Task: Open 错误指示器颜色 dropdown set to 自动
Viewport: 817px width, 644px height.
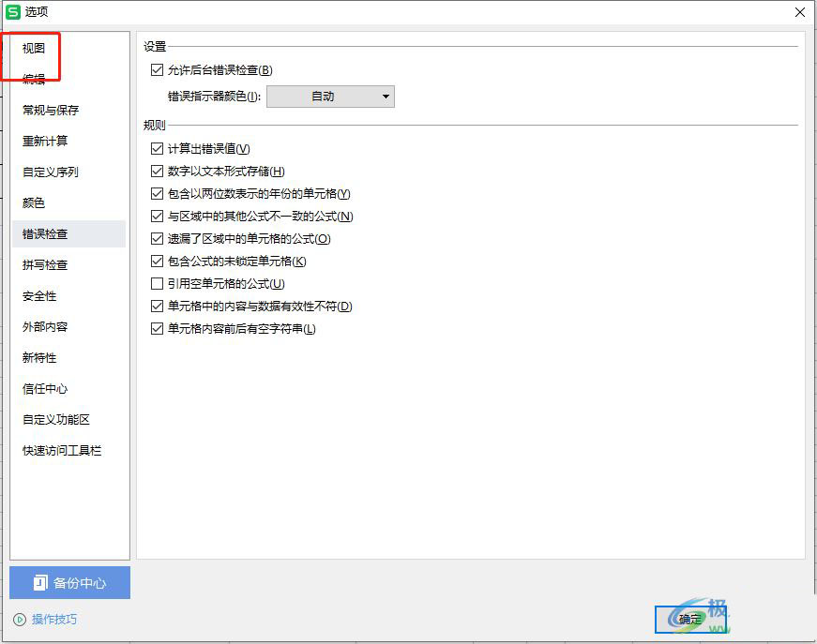Action: click(x=330, y=97)
